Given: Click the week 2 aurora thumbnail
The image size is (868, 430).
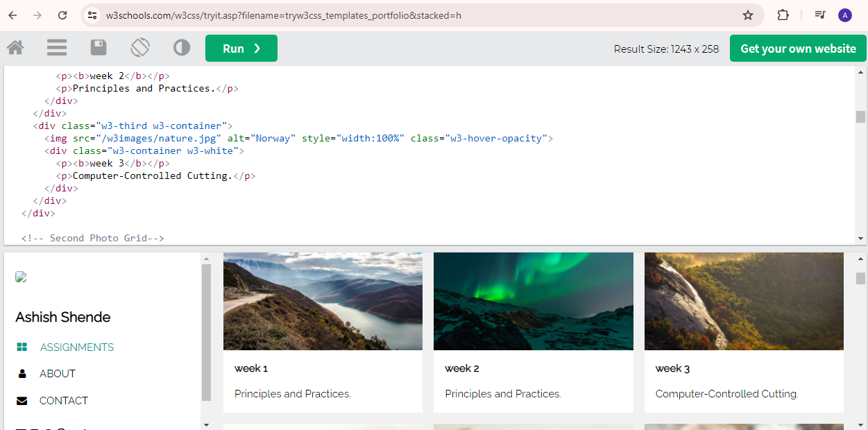Looking at the screenshot, I should pos(534,301).
